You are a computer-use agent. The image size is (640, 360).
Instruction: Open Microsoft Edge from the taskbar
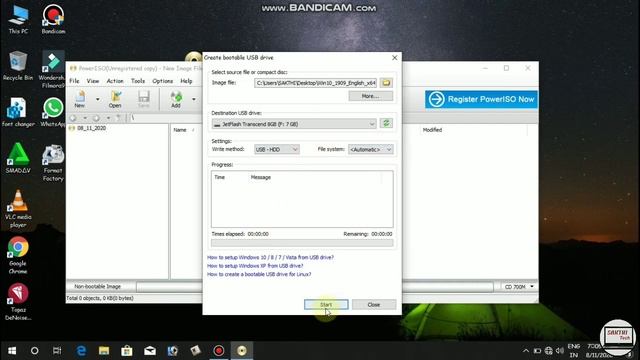click(x=81, y=351)
